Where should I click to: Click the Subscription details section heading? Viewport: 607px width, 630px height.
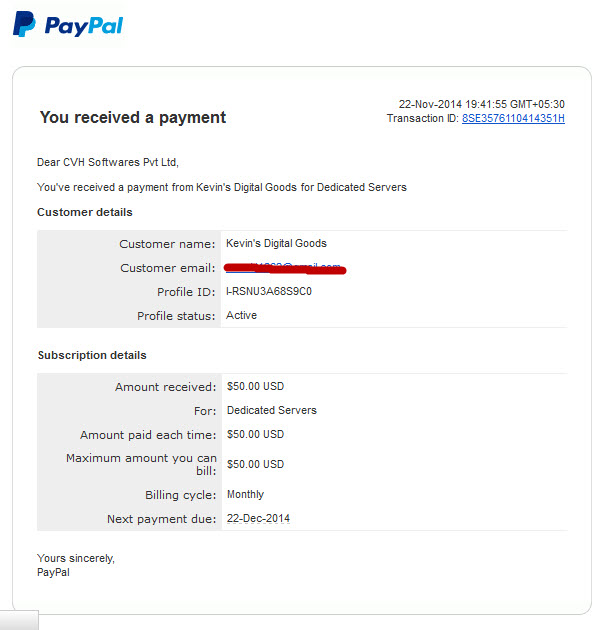point(92,355)
